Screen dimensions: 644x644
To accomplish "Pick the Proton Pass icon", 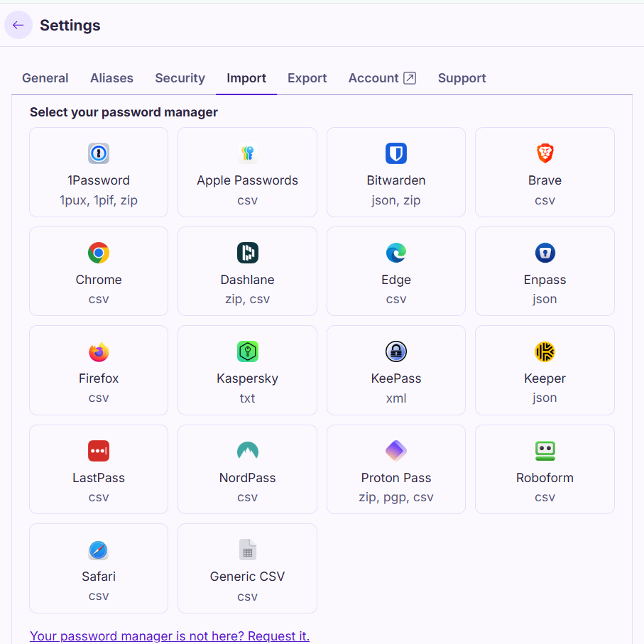I will pyautogui.click(x=395, y=451).
